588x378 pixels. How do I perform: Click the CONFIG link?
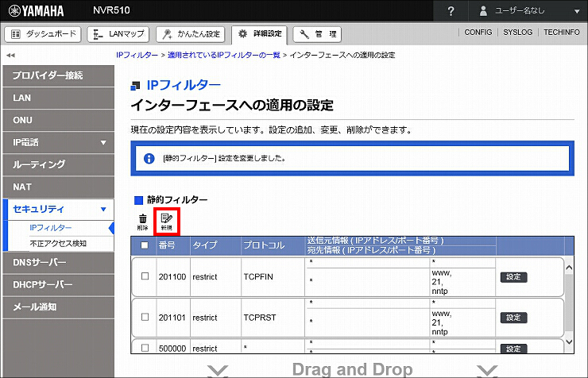(x=478, y=33)
